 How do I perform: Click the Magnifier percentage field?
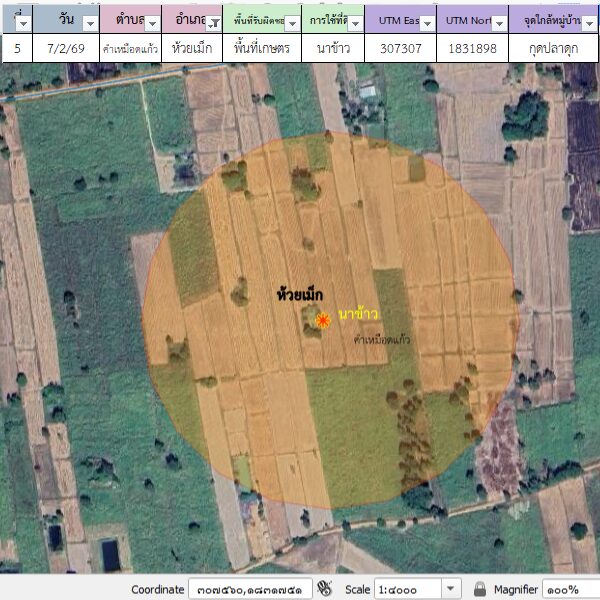point(570,589)
